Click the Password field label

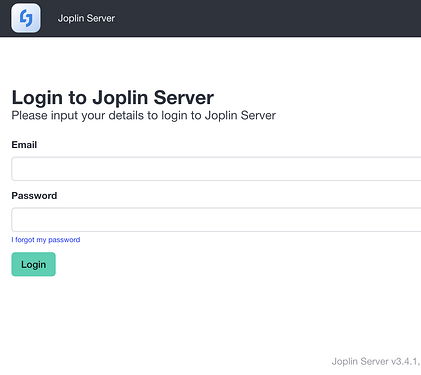(34, 195)
